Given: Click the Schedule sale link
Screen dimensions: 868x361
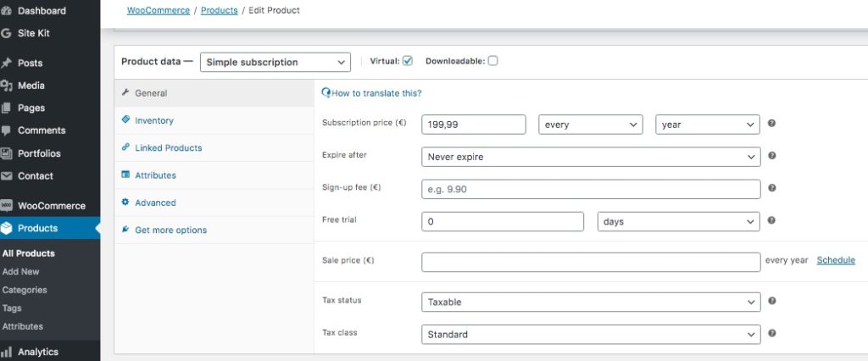Looking at the screenshot, I should (836, 259).
